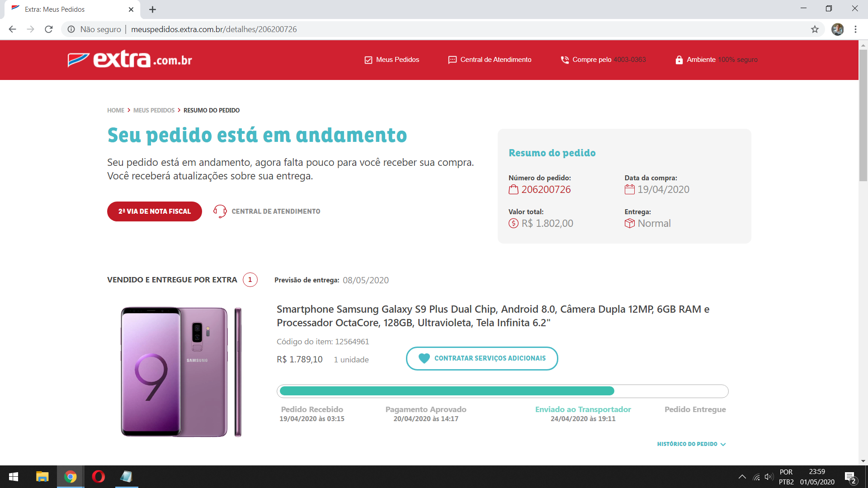Click Ambiente 100% seguro lock item

(717, 60)
